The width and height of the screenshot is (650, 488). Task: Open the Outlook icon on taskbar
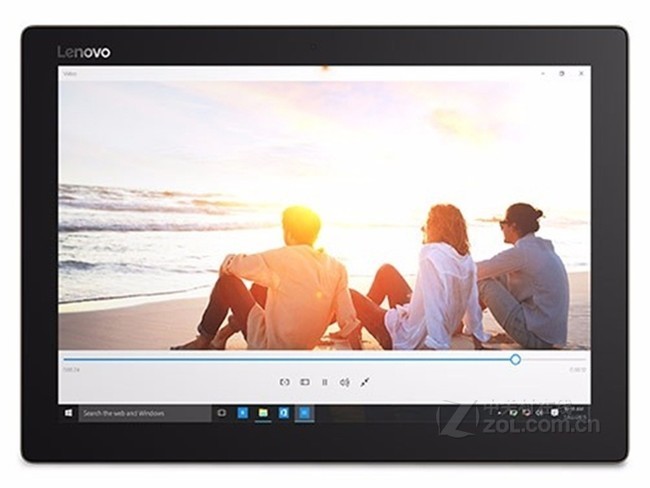pos(284,413)
